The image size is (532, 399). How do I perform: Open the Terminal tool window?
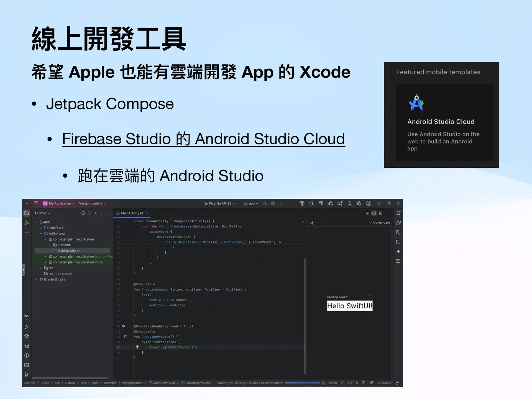click(x=27, y=365)
